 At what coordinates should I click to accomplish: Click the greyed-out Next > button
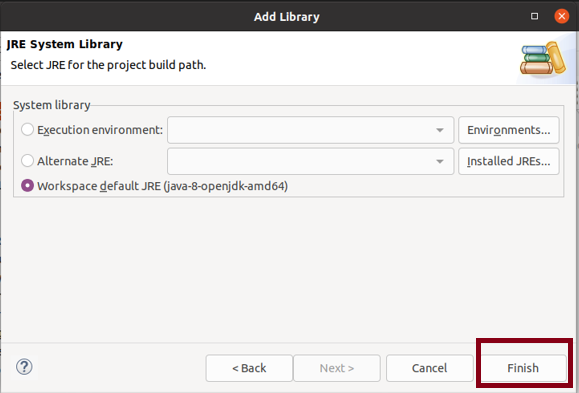[x=337, y=368]
